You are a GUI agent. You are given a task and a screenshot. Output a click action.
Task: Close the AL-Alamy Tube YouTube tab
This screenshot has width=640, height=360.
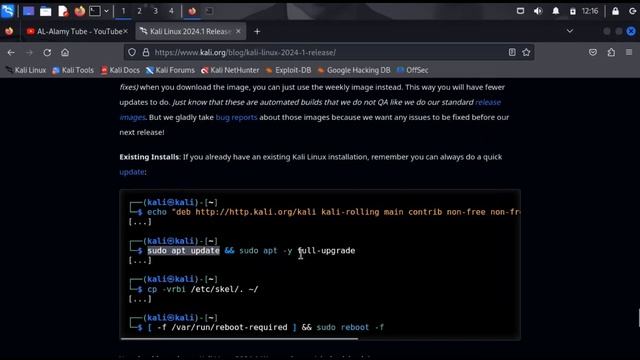pos(125,31)
